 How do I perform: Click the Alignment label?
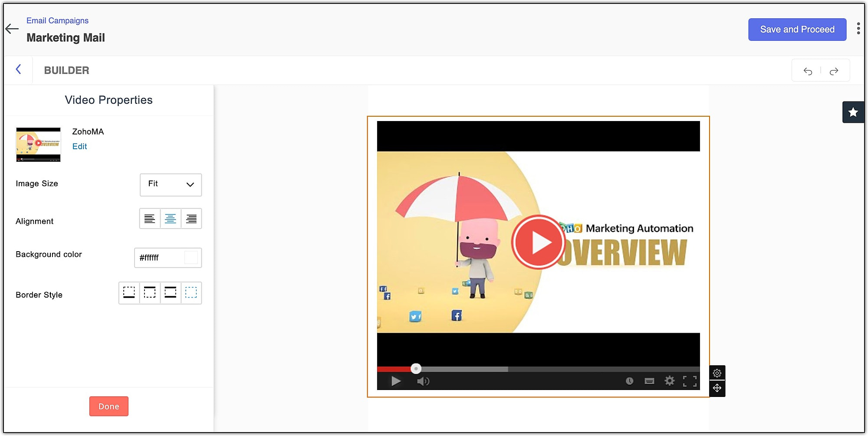tap(35, 221)
